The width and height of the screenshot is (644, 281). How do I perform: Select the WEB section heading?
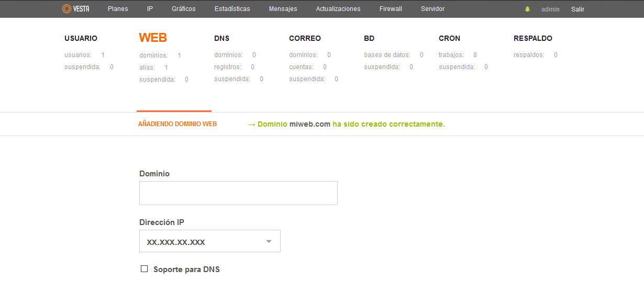pyautogui.click(x=153, y=38)
